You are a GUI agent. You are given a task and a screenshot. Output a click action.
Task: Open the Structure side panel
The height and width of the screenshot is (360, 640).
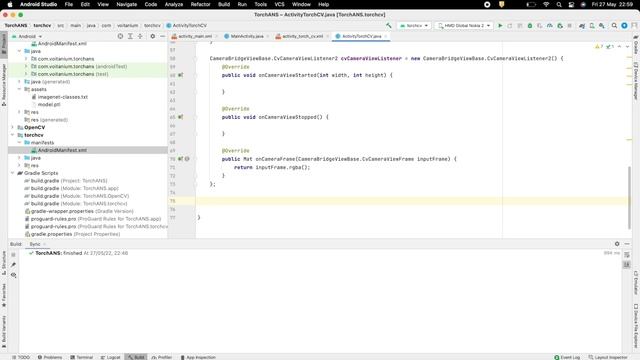[x=4, y=263]
